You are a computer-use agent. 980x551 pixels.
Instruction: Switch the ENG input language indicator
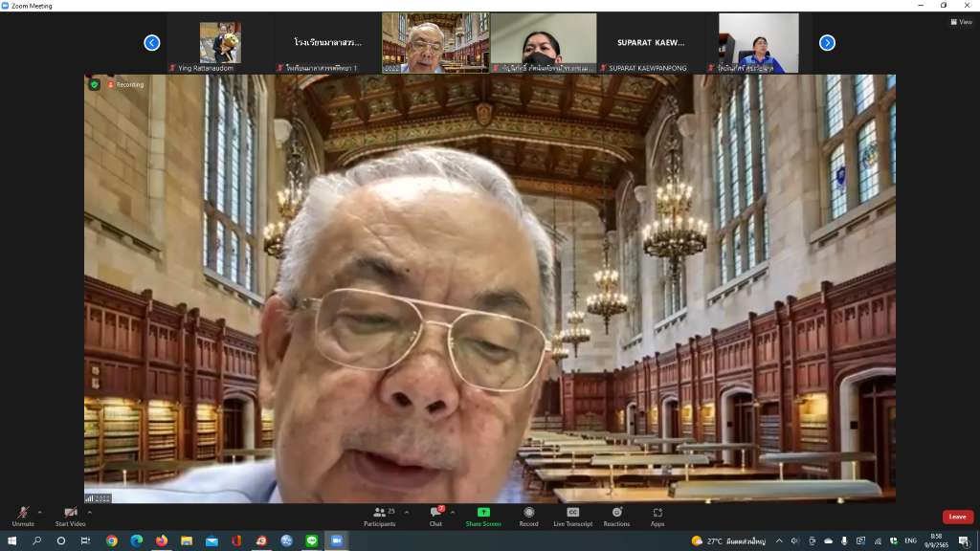pos(911,541)
